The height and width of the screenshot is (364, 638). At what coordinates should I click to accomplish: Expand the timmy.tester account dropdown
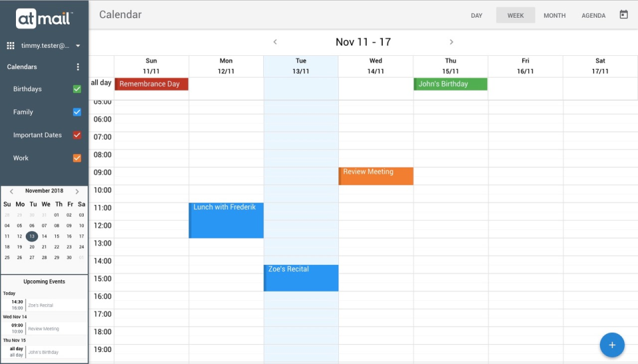tap(78, 46)
